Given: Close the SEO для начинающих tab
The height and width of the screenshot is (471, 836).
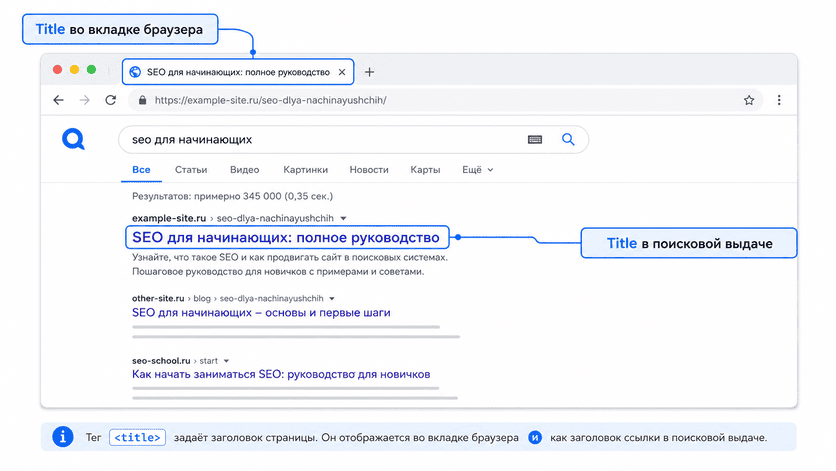Looking at the screenshot, I should [x=342, y=72].
